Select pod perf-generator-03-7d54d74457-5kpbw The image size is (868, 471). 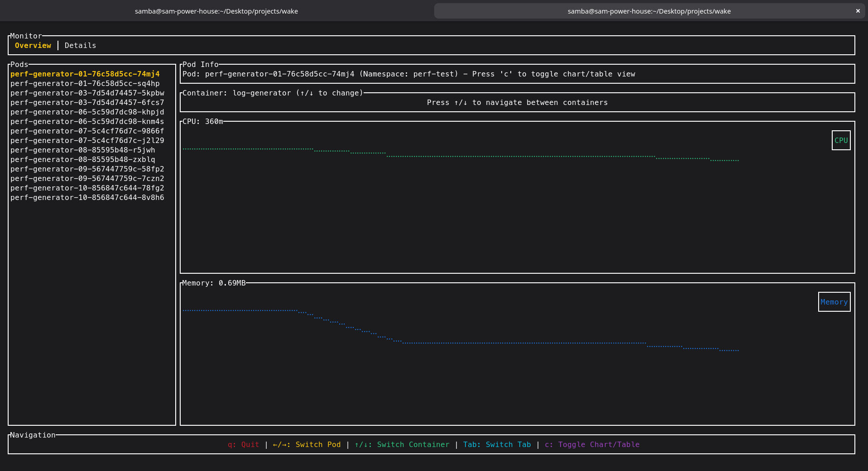[x=88, y=93]
